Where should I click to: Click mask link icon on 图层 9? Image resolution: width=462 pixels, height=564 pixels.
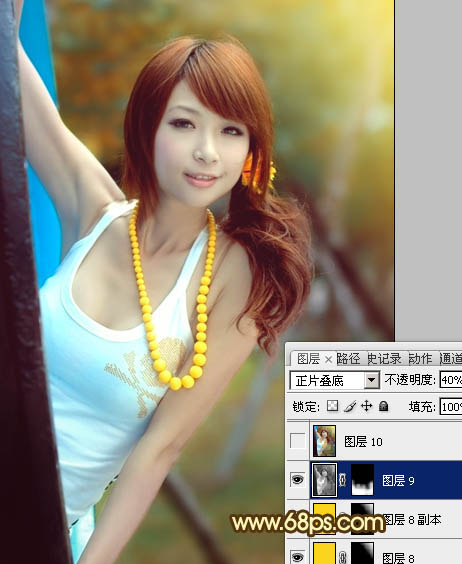(x=342, y=479)
